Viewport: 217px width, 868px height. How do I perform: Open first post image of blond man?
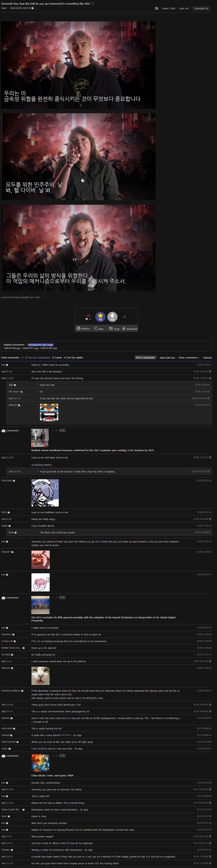78,65
